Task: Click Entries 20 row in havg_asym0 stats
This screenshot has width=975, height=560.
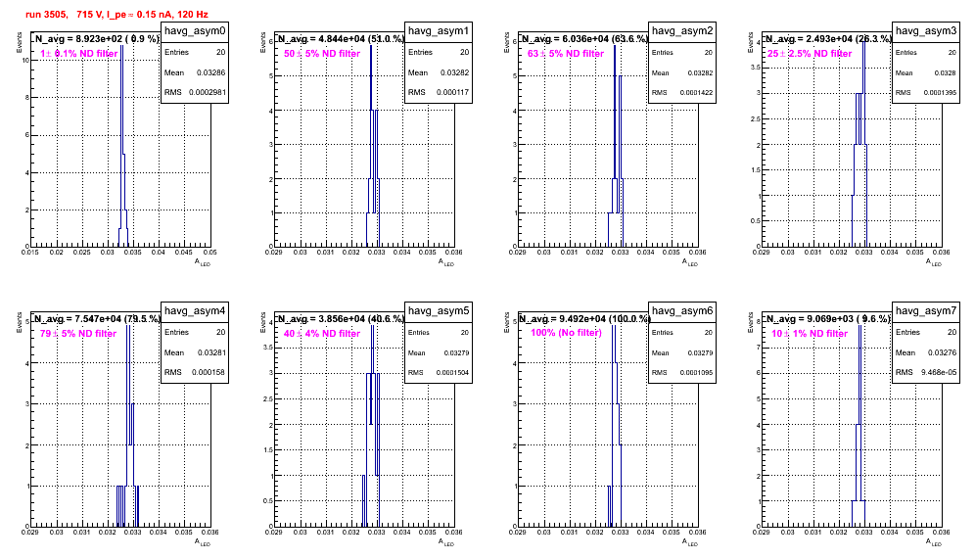Action: point(195,52)
